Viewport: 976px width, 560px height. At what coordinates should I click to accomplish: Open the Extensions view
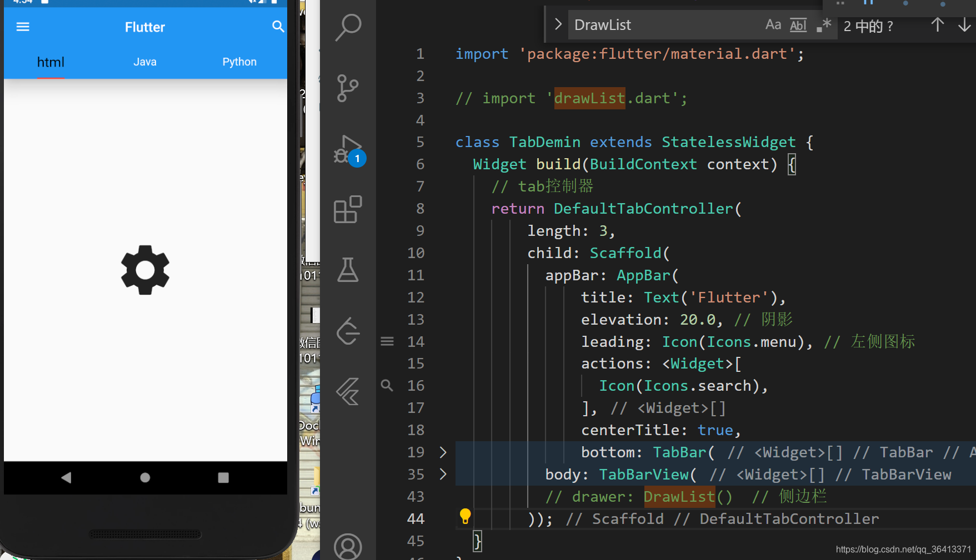348,209
